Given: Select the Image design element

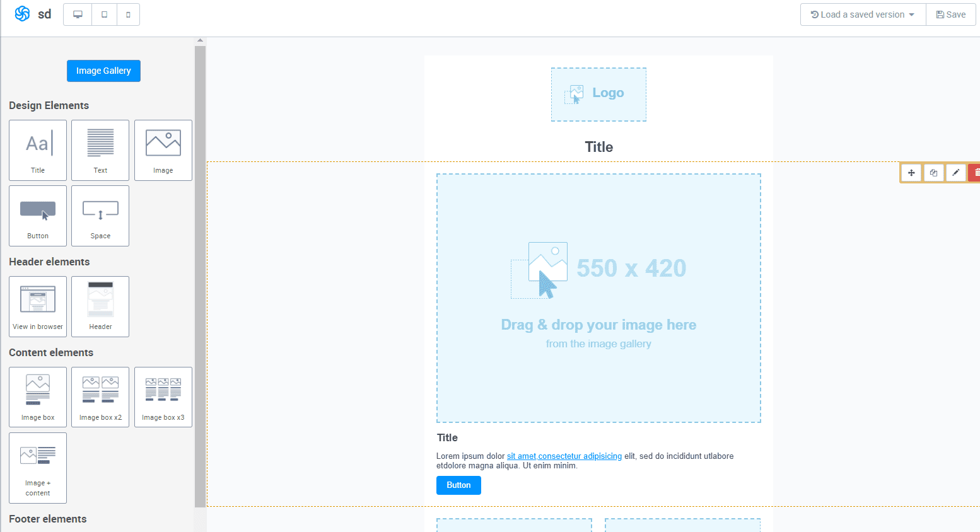Looking at the screenshot, I should pyautogui.click(x=163, y=150).
